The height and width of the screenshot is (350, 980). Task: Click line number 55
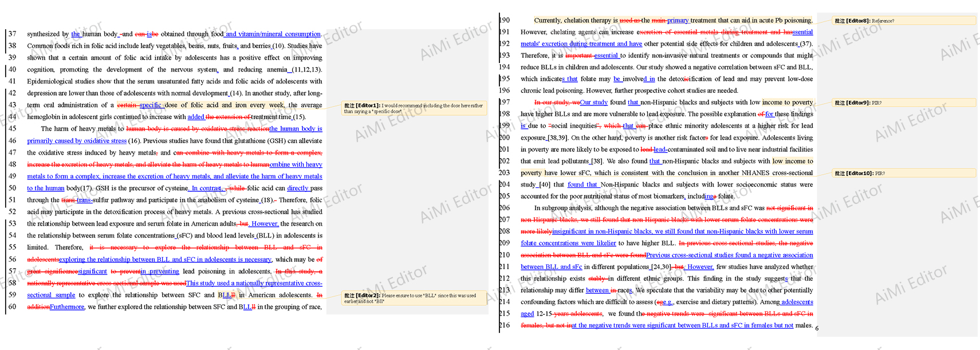pyautogui.click(x=12, y=247)
